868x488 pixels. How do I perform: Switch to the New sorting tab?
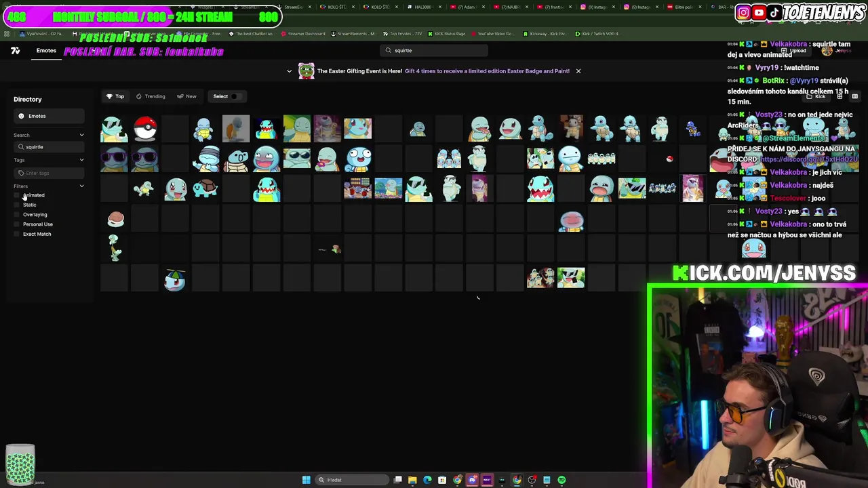tap(186, 96)
